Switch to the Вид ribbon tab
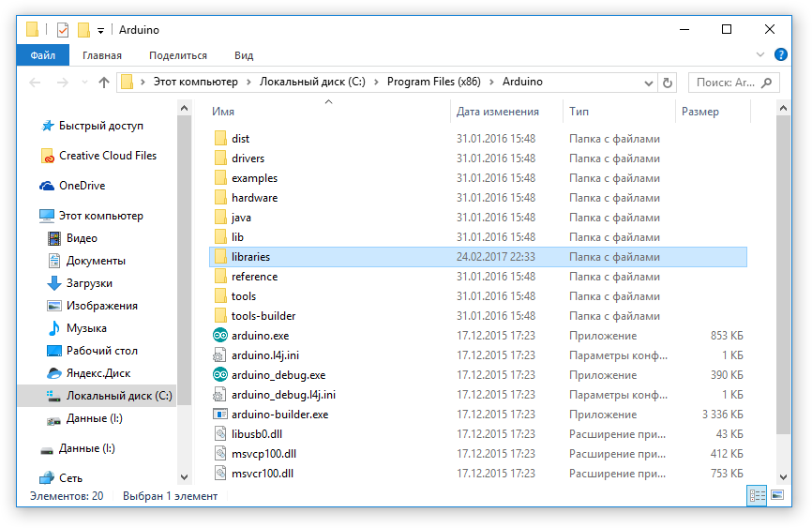Image resolution: width=812 pixels, height=528 pixels. (244, 55)
